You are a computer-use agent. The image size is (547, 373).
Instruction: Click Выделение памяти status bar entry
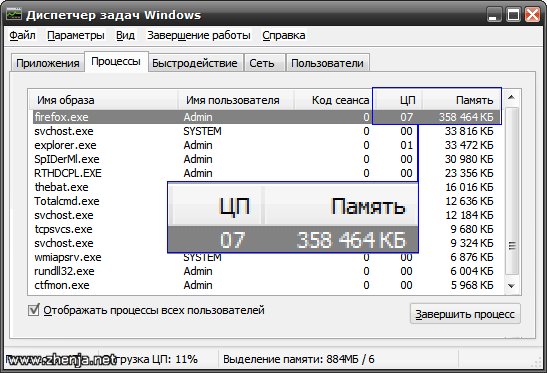click(299, 359)
